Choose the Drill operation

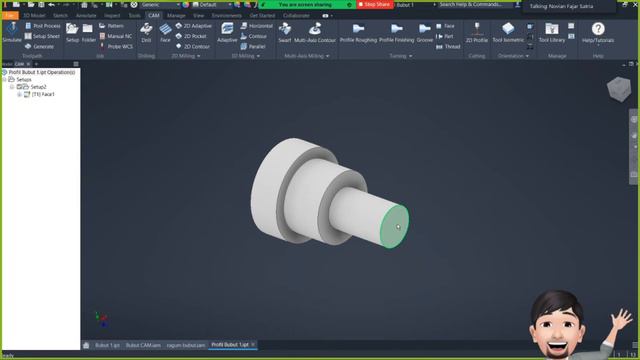146,33
